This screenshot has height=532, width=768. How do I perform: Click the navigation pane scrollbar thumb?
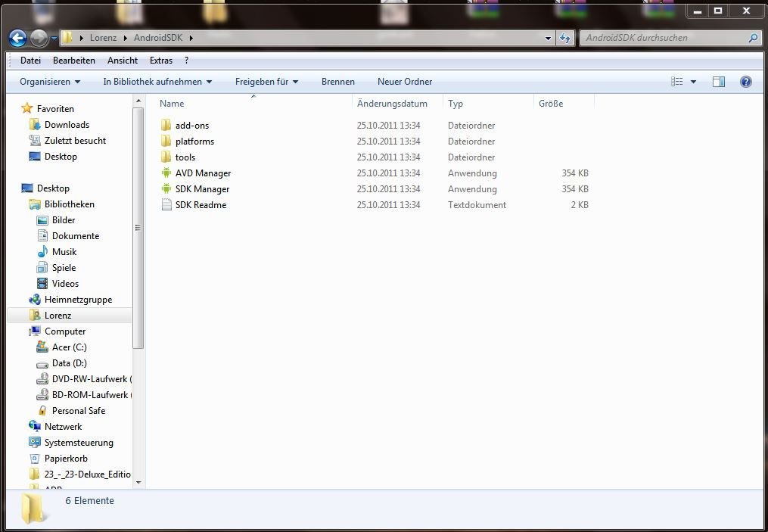pyautogui.click(x=138, y=228)
